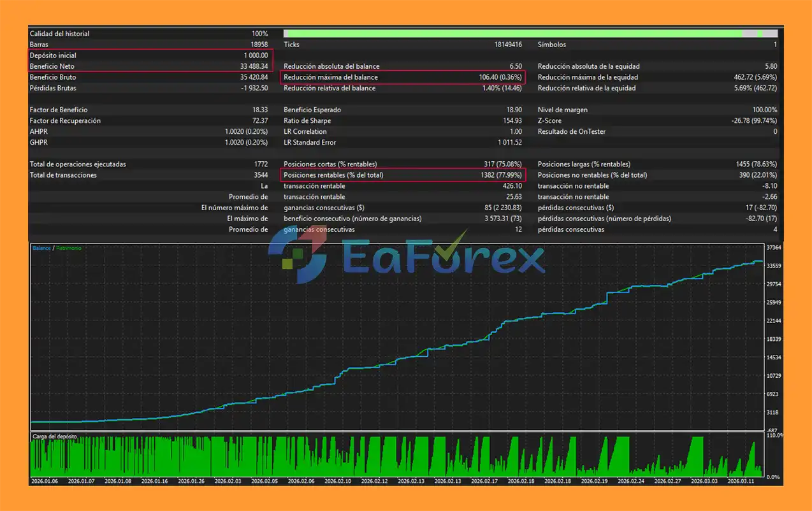
Task: Select Total de operaciones ejecutadas row
Action: coord(78,164)
